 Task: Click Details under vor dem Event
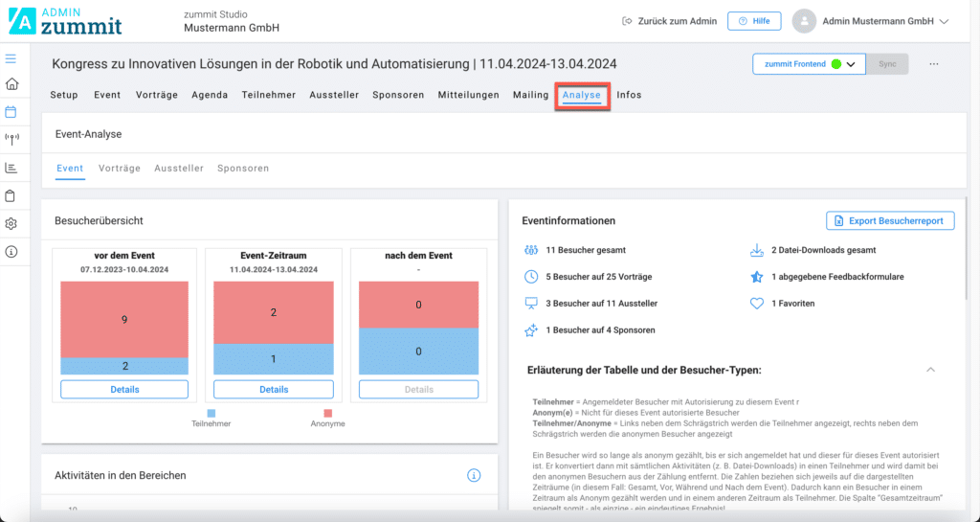click(124, 389)
